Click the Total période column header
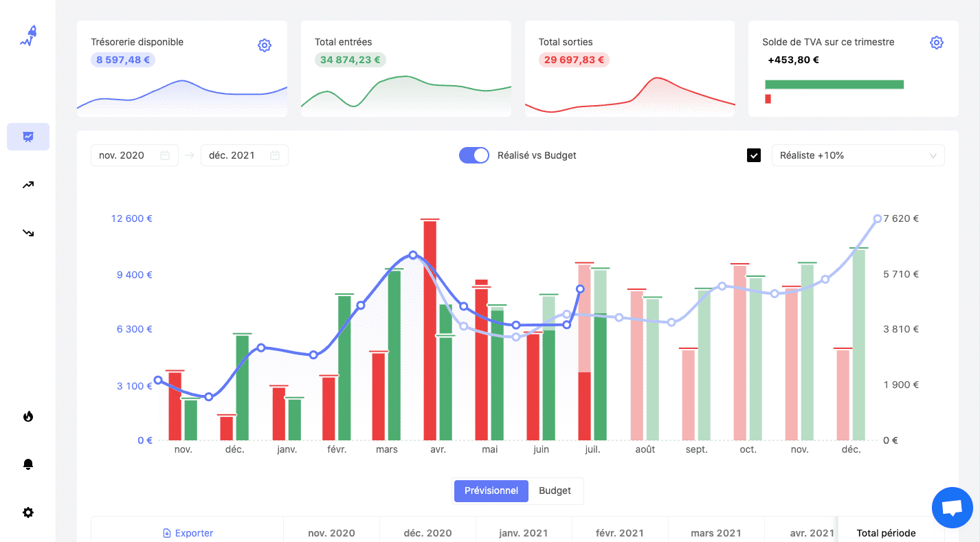Image resolution: width=980 pixels, height=542 pixels. [886, 533]
